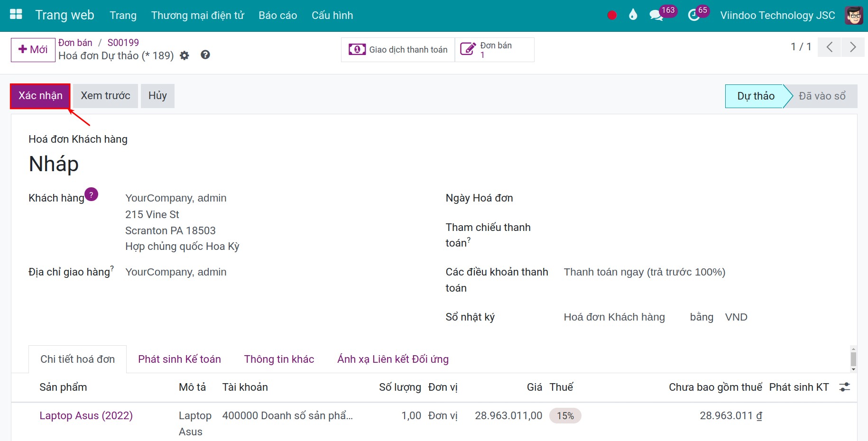The height and width of the screenshot is (441, 868).
Task: Go to previous record arrow
Action: [830, 47]
